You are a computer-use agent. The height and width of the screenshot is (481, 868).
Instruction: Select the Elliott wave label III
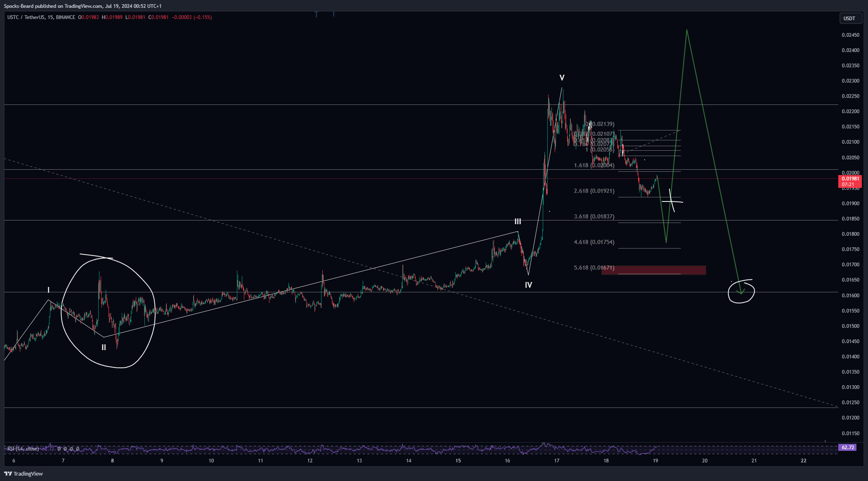pos(518,222)
